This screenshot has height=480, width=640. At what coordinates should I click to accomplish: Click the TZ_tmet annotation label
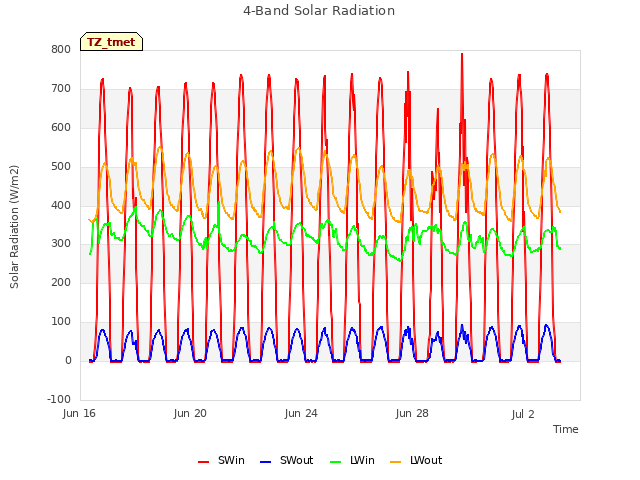[x=111, y=42]
